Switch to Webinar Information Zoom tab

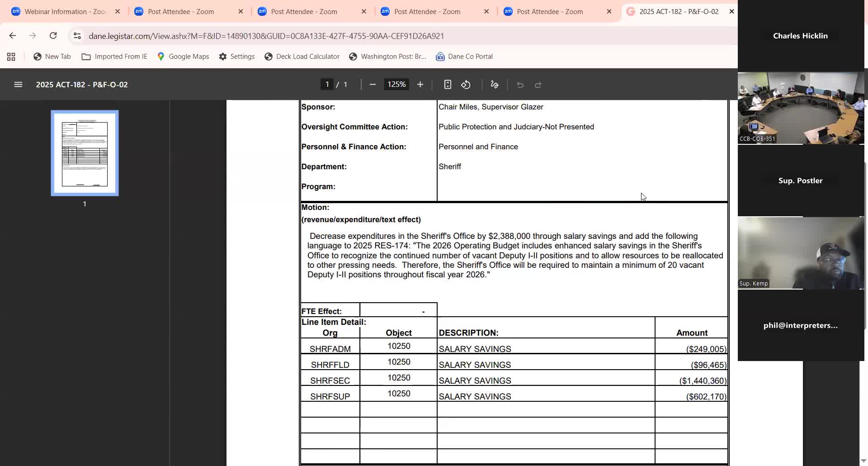point(63,12)
